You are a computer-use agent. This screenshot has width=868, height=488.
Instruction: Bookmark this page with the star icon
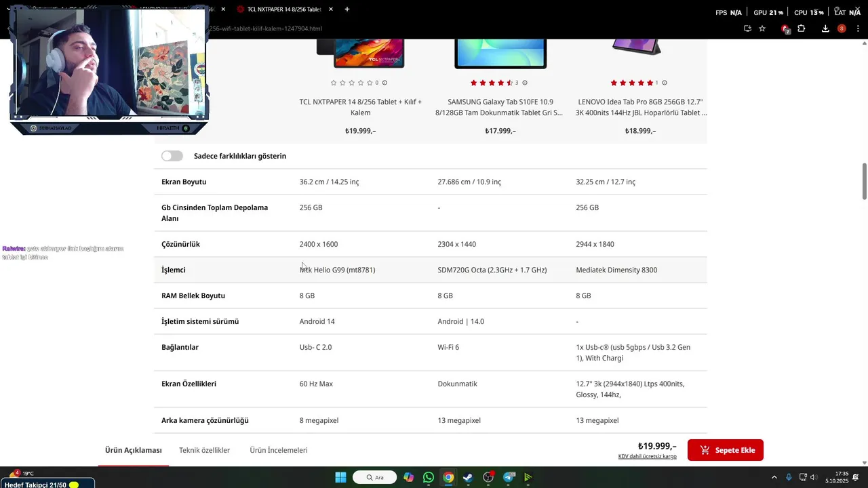click(762, 28)
